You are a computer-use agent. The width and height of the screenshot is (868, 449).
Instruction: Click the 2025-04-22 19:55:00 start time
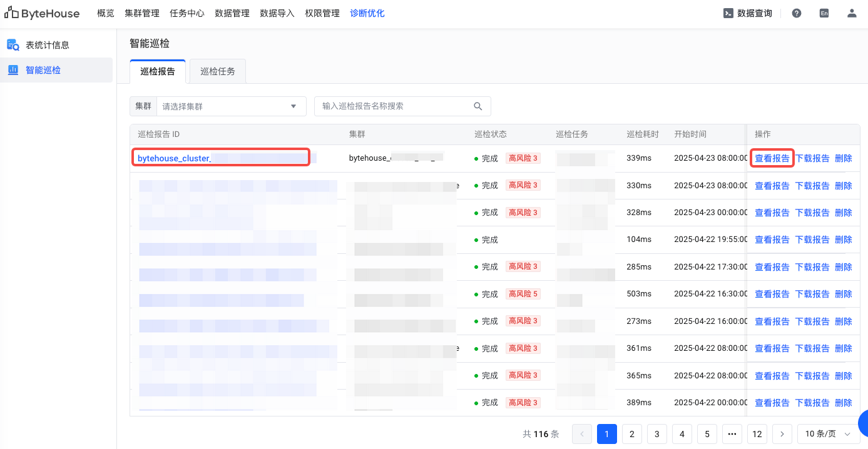[x=710, y=240]
